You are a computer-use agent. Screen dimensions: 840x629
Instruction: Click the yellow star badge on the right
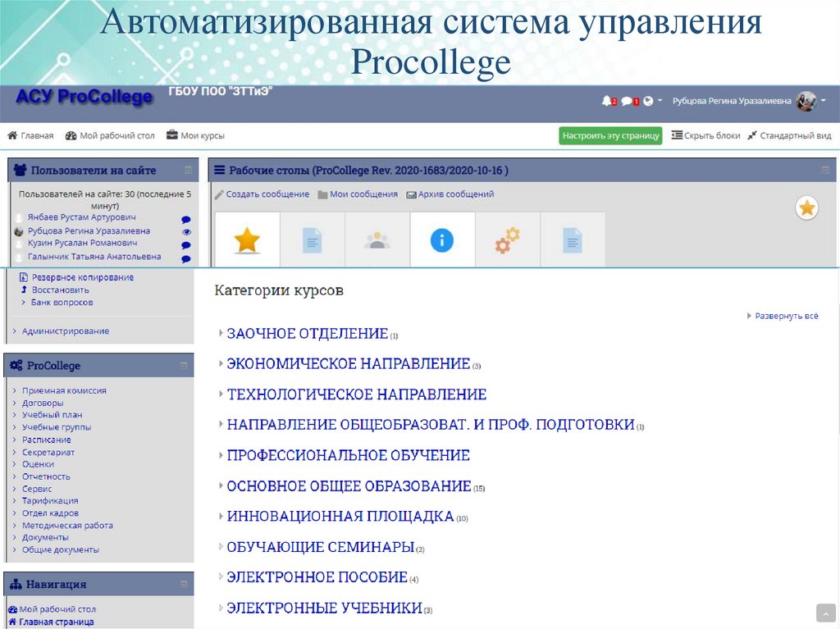(806, 208)
